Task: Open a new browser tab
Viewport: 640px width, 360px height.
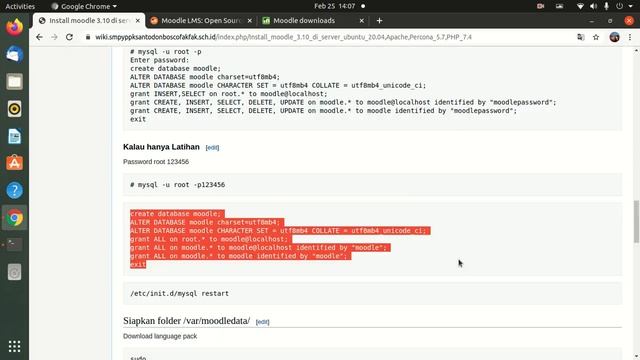Action: (x=379, y=20)
